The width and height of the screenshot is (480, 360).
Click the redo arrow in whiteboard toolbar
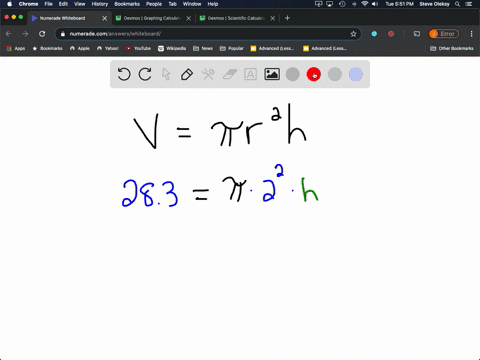[145, 74]
